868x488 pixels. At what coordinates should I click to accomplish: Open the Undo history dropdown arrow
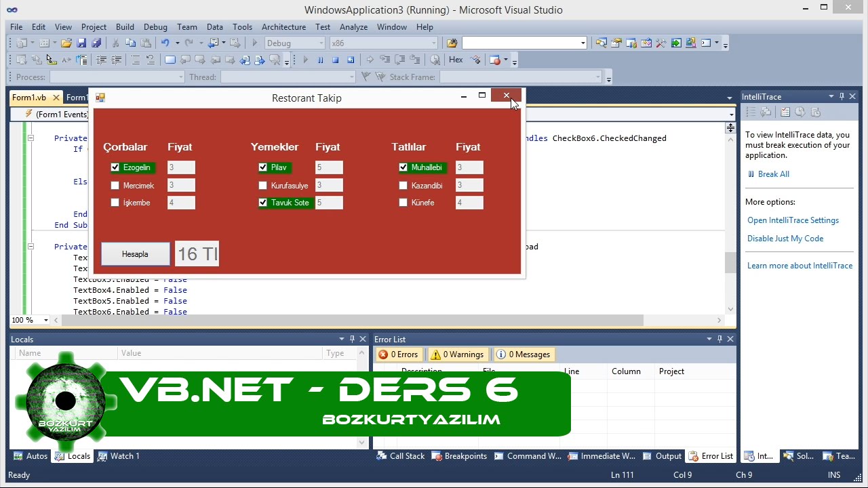(x=177, y=43)
